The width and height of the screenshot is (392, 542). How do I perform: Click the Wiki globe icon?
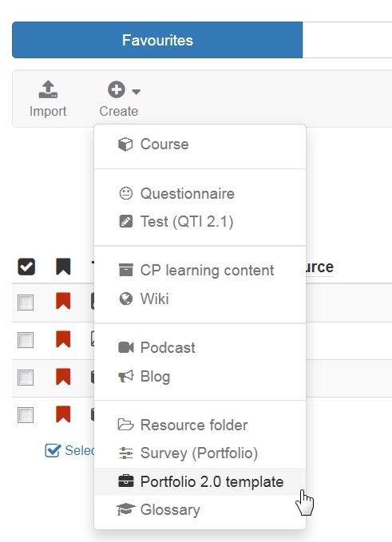click(x=125, y=299)
